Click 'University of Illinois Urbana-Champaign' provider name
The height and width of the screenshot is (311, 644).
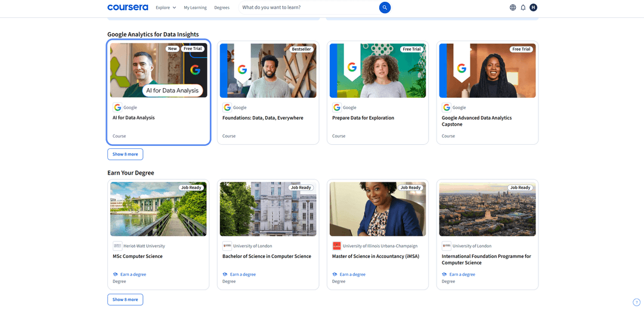(x=380, y=246)
